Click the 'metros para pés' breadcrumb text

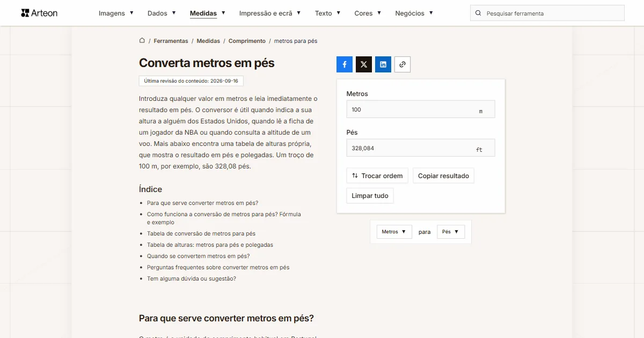[296, 41]
